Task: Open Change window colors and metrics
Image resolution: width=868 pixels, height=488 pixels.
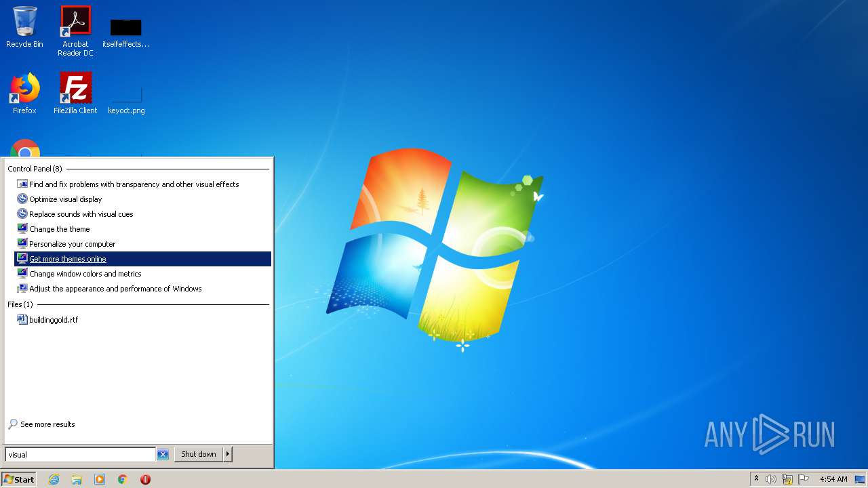Action: coord(143,274)
